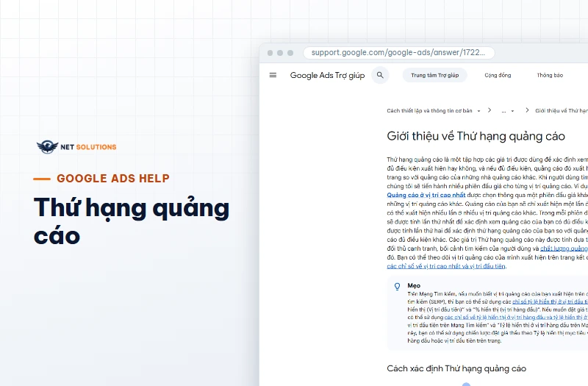Follow the Quảng cáo ở vị trí cao nhất link
Viewport: 588px width, 386px height.
coord(426,195)
